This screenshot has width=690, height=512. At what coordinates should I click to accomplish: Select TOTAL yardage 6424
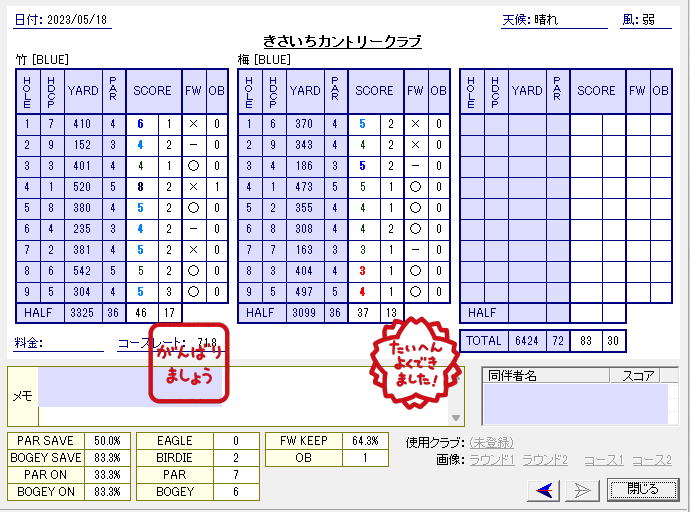click(x=527, y=341)
